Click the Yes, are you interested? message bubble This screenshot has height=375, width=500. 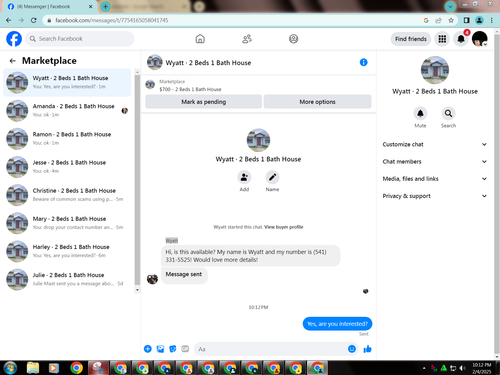337,324
